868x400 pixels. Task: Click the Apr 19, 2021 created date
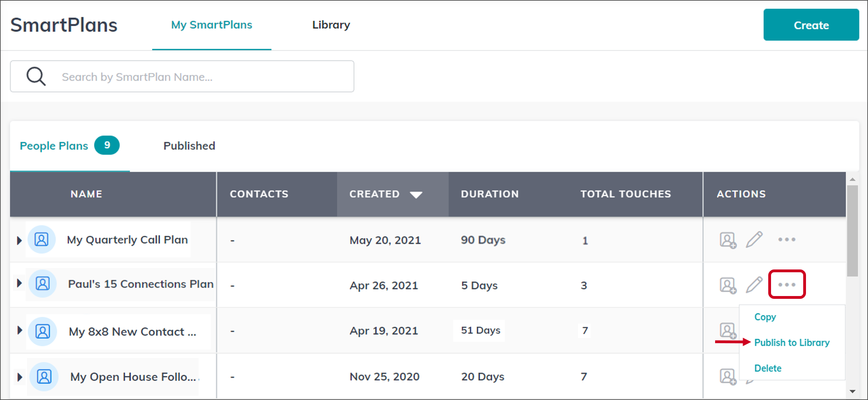point(384,331)
